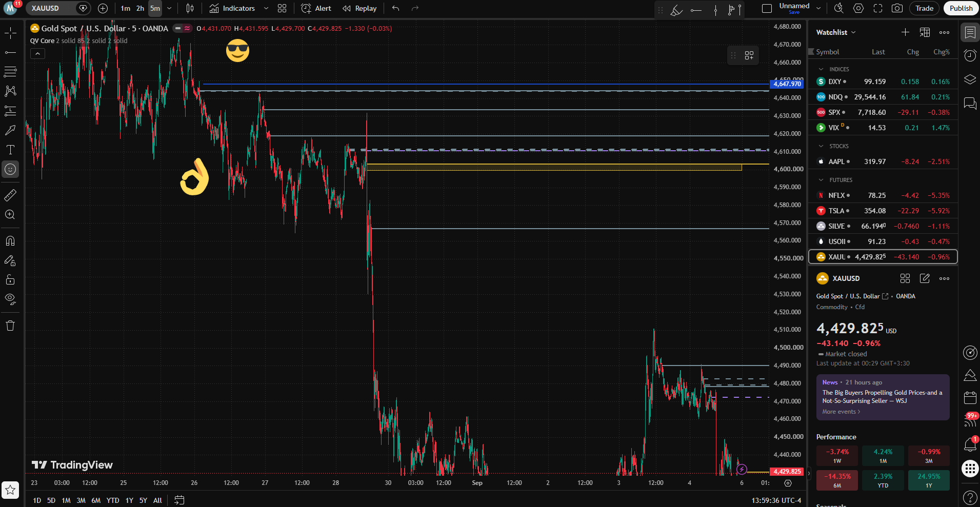Select the trend line drawing tool

(10, 52)
